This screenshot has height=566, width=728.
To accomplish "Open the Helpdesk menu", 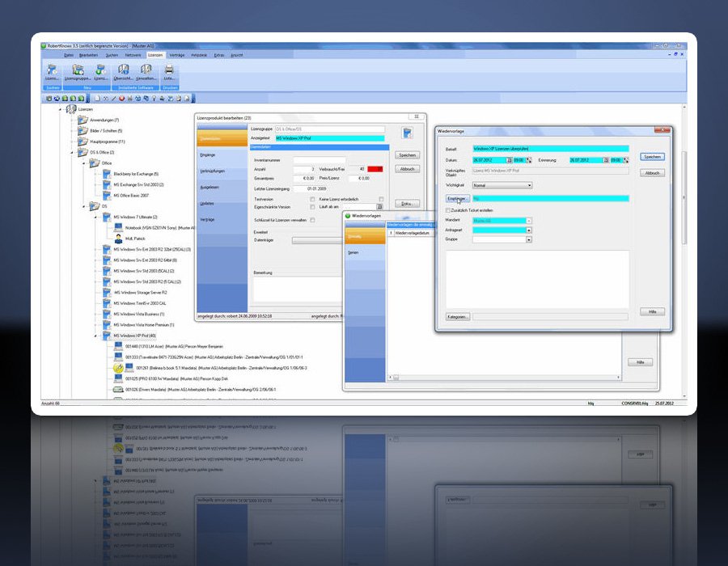I will click(199, 55).
